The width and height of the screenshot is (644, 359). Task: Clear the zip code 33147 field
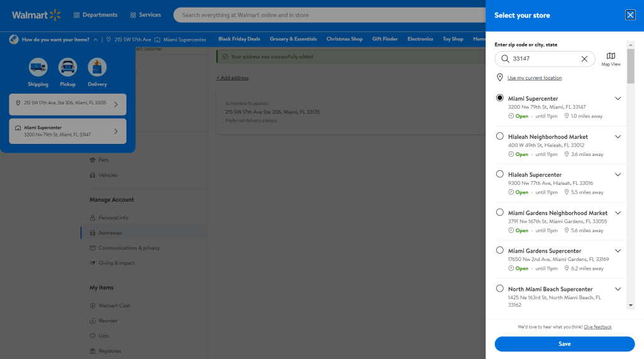[x=584, y=58]
